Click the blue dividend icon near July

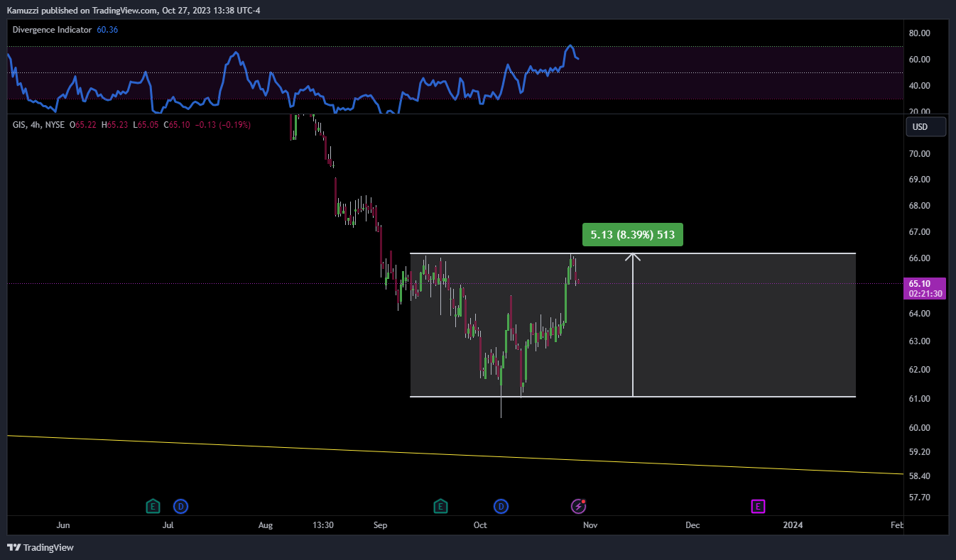(181, 506)
